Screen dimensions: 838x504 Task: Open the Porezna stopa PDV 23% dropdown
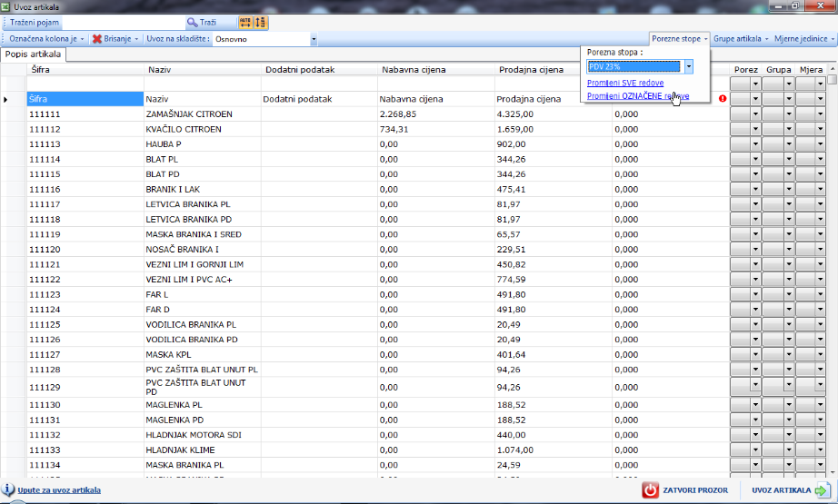688,66
